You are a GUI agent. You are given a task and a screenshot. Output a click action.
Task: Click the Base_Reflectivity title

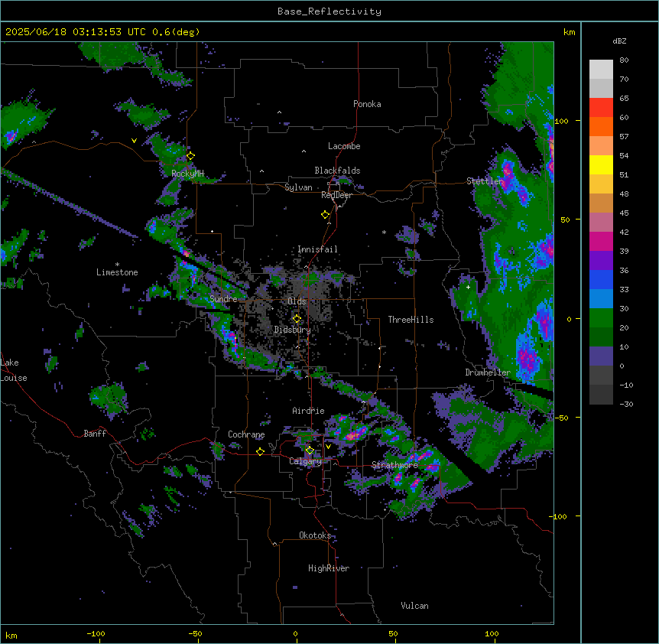(x=329, y=11)
